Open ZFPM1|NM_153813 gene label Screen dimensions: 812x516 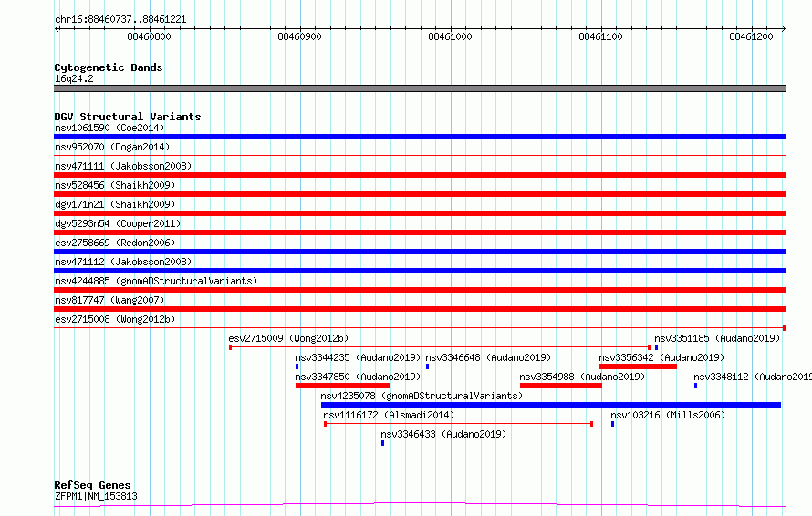[97, 496]
